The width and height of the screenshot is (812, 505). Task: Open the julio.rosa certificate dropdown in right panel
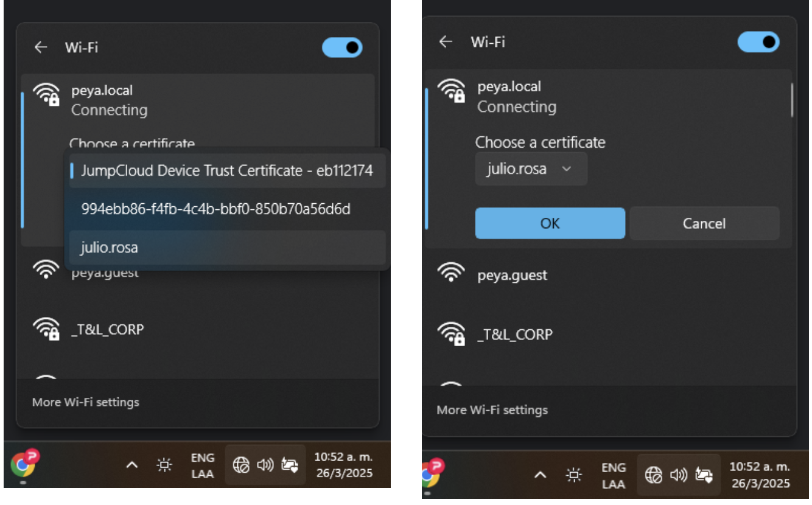coord(531,169)
